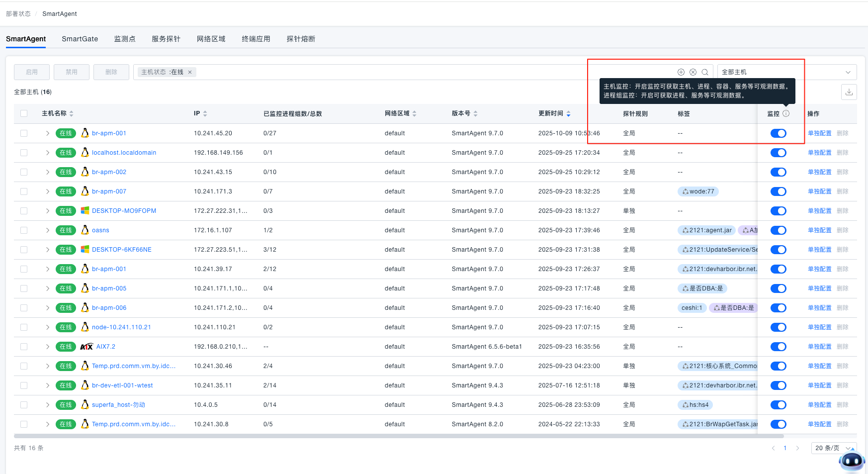868x474 pixels.
Task: Click the search magnifier icon in filter bar
Action: [x=704, y=72]
